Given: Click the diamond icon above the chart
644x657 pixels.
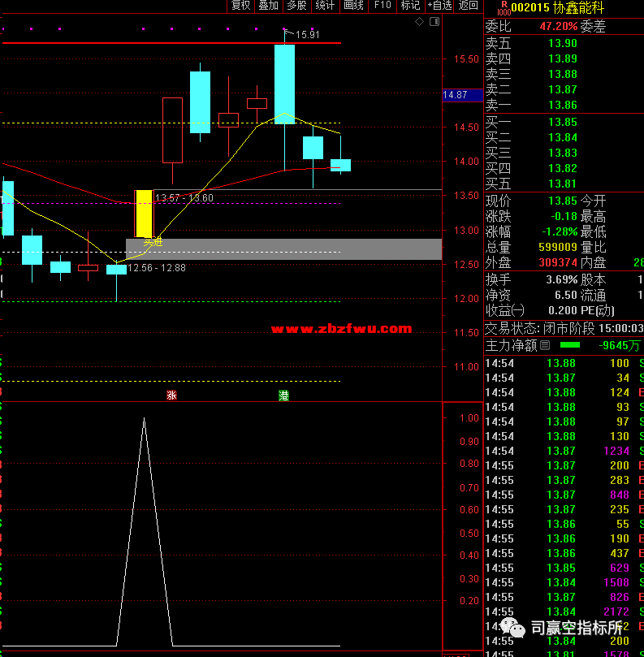Looking at the screenshot, I should pos(419,22).
